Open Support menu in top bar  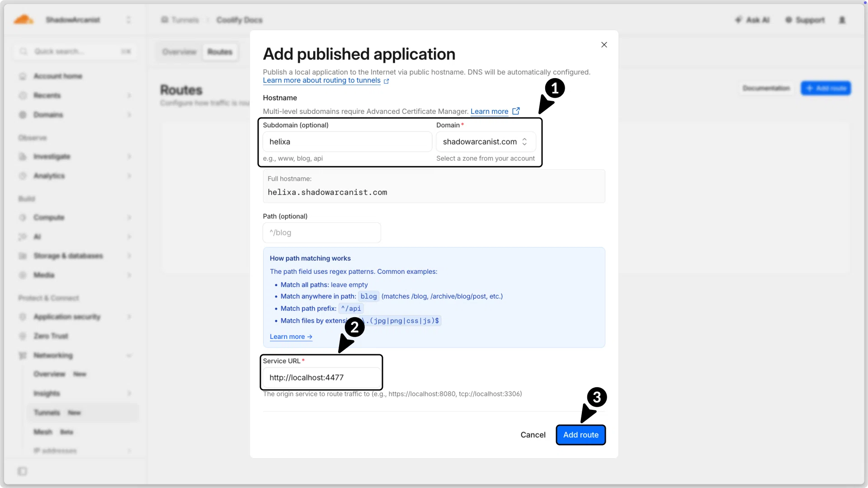[805, 20]
